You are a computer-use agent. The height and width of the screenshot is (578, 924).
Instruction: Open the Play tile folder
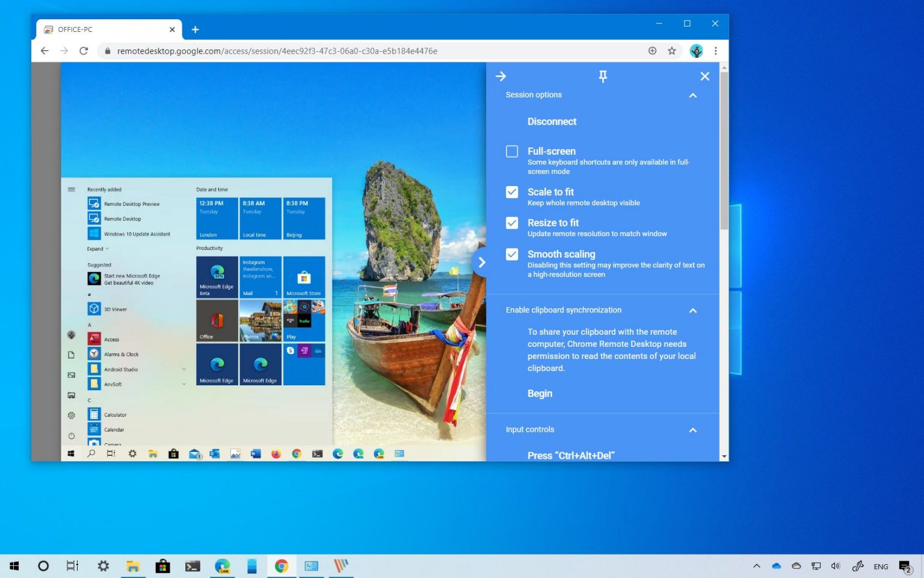click(x=304, y=321)
